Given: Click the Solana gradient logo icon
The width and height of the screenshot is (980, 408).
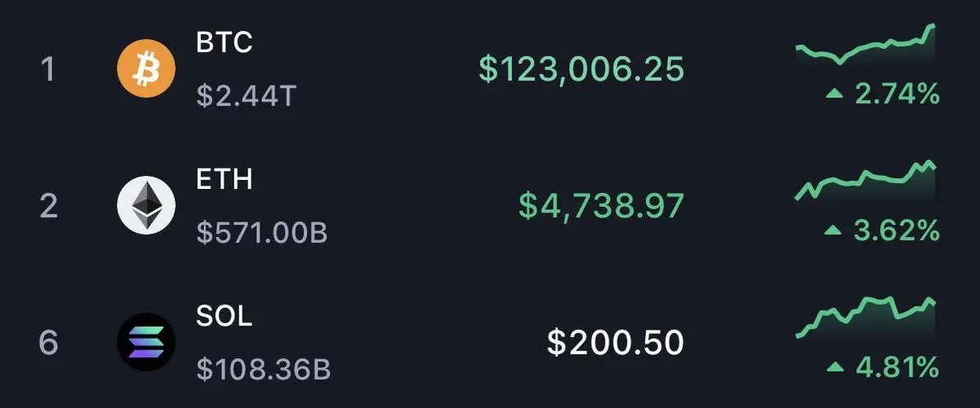Looking at the screenshot, I should pos(147,342).
